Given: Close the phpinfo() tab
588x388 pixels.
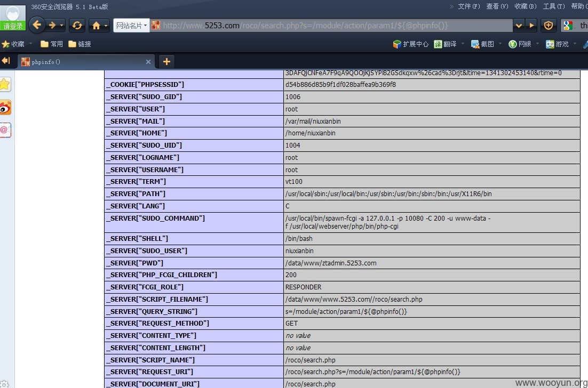Looking at the screenshot, I should coord(148,62).
